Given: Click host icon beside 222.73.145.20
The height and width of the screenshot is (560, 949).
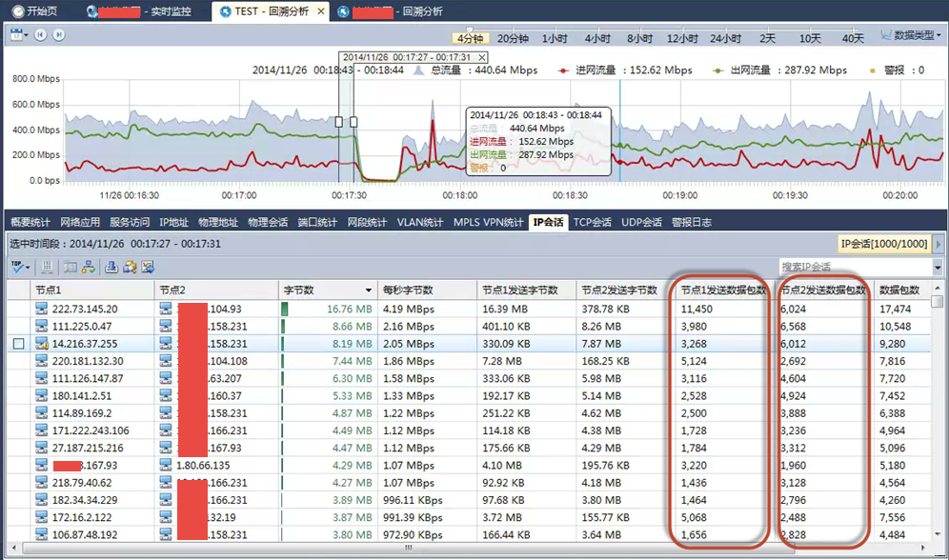Looking at the screenshot, I should (42, 310).
